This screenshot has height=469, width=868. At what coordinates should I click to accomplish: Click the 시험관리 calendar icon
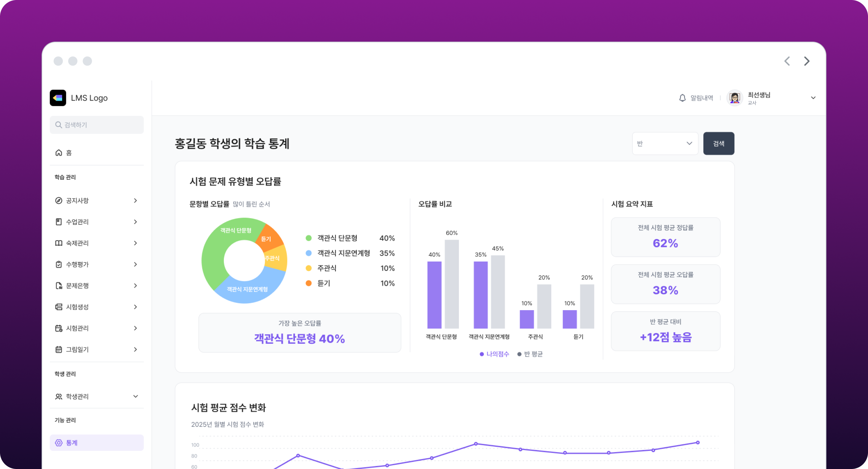pos(59,328)
